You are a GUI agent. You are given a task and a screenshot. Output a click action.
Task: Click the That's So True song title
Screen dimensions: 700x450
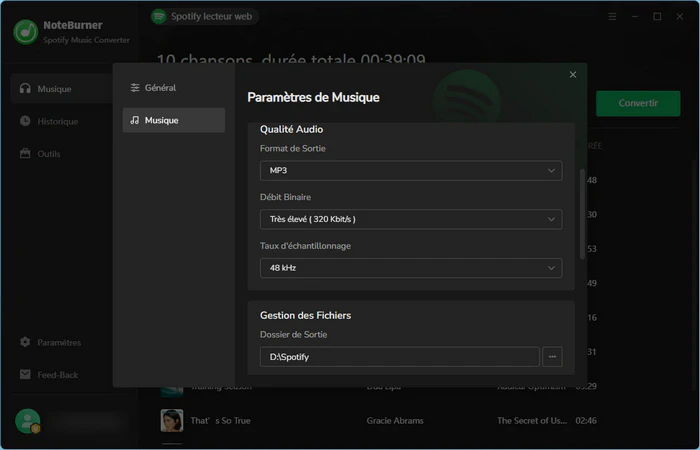click(x=221, y=421)
